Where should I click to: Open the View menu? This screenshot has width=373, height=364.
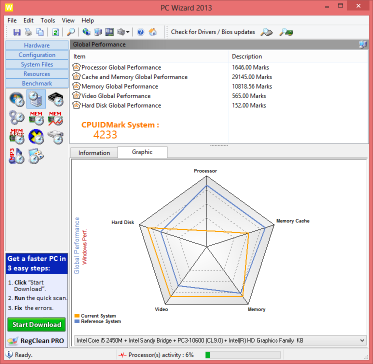point(68,20)
